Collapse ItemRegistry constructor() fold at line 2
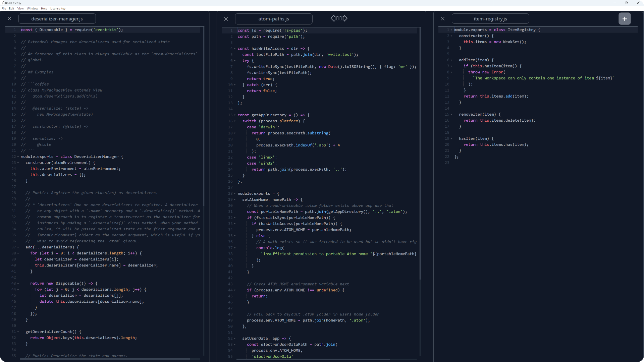The image size is (644, 362). 451,36
